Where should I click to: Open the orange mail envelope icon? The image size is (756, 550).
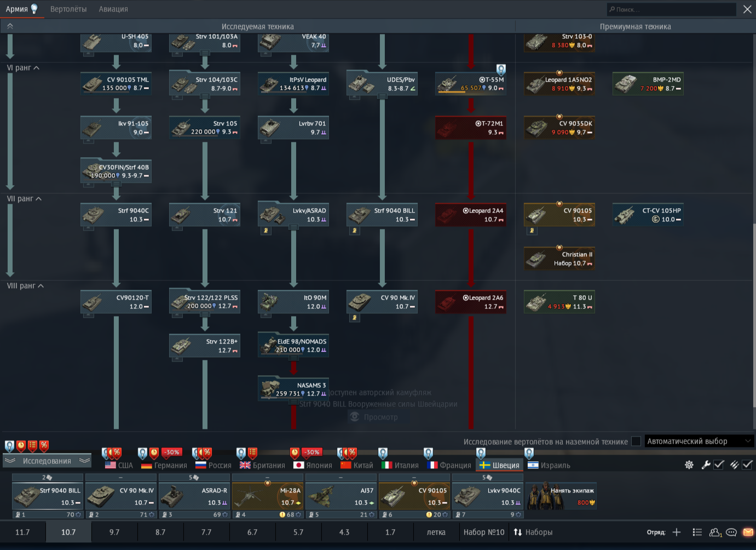point(748,532)
